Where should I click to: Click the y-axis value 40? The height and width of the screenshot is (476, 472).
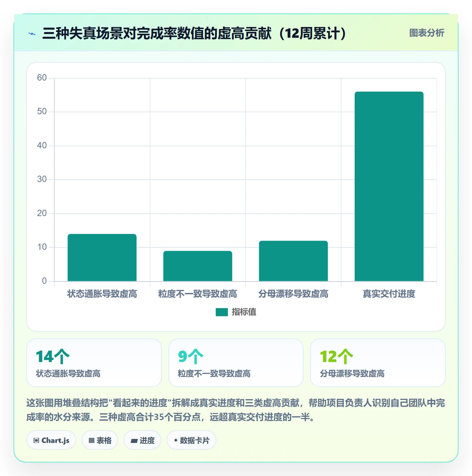point(42,146)
